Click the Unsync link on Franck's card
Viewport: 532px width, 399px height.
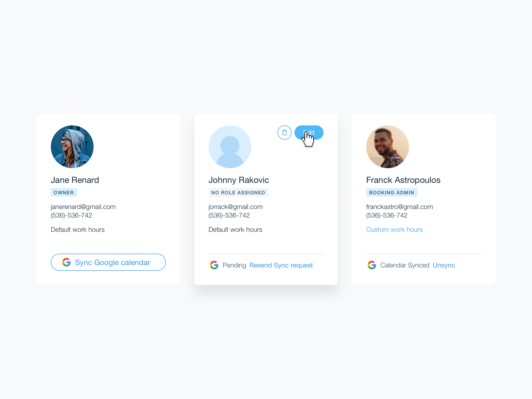click(x=444, y=265)
